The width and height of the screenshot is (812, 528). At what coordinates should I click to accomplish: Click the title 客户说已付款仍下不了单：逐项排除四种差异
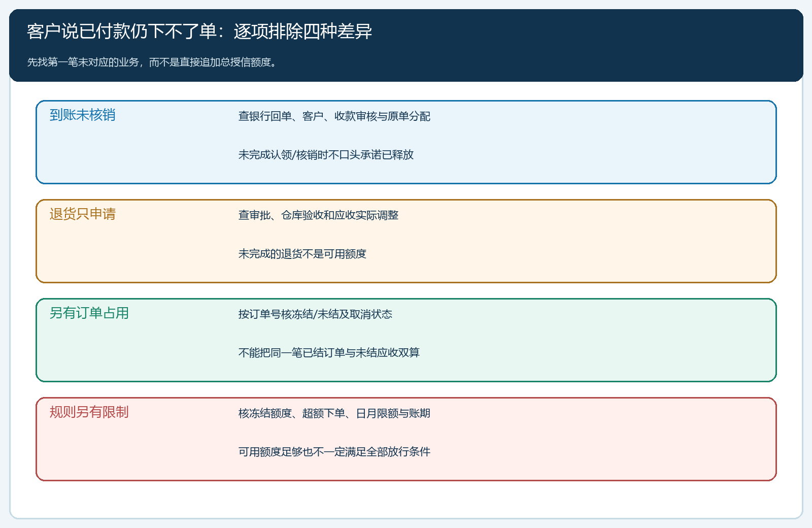pyautogui.click(x=199, y=31)
